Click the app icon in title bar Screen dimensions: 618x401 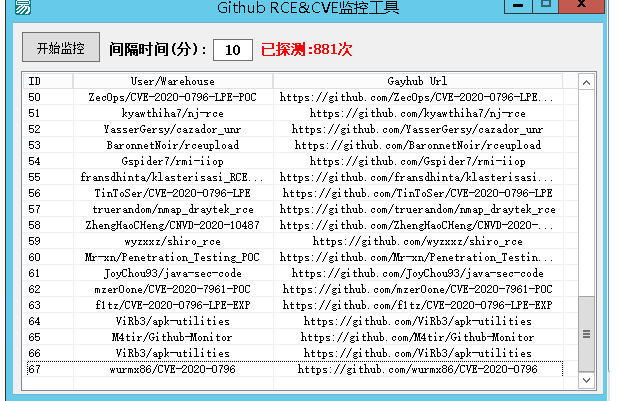(x=22, y=7)
